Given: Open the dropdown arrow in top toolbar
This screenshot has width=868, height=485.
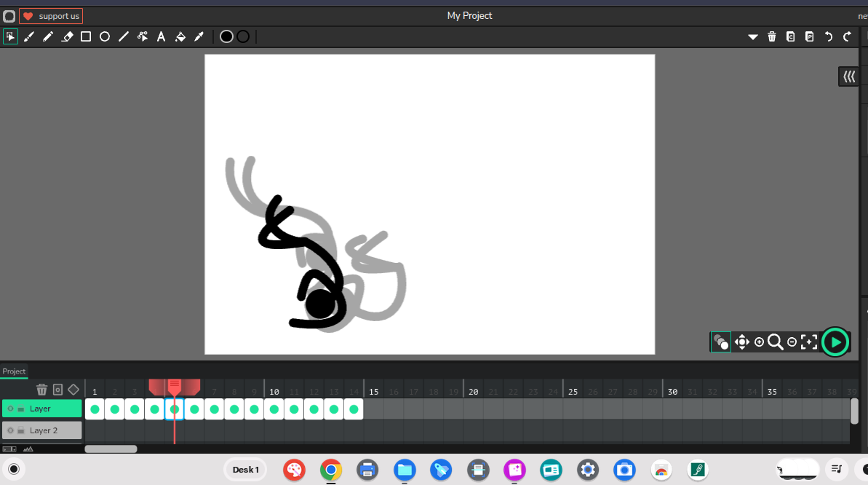Looking at the screenshot, I should coord(753,36).
